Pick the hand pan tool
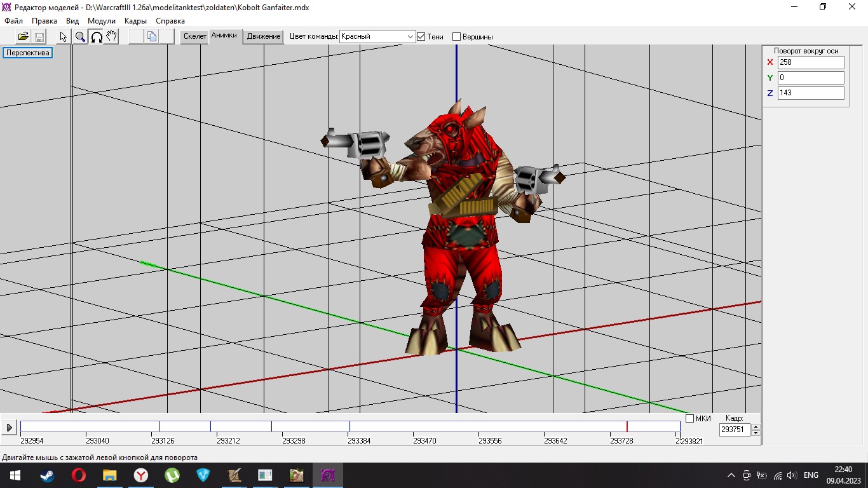This screenshot has height=488, width=868. point(111,37)
